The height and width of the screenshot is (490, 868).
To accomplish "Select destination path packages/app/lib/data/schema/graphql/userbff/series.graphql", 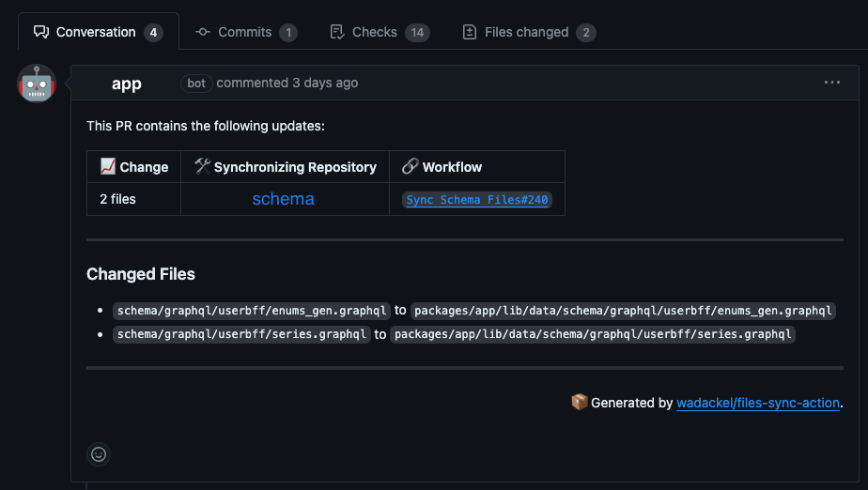I will point(593,334).
